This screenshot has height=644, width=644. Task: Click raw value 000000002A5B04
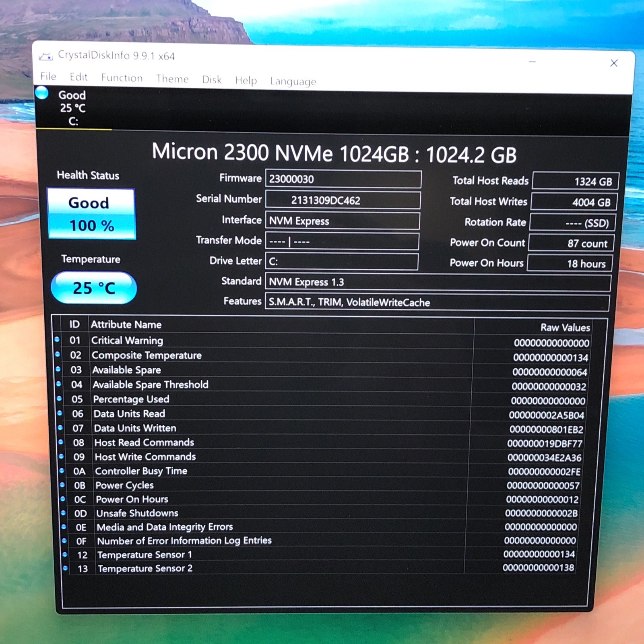pyautogui.click(x=546, y=415)
